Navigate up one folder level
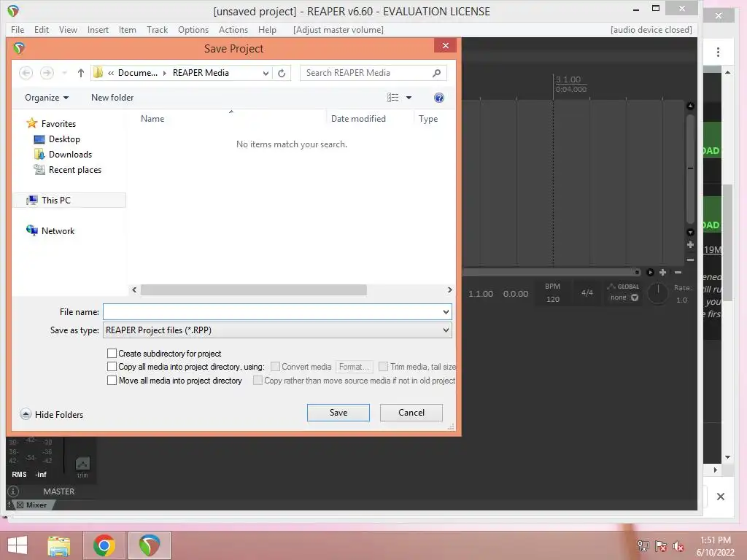Image resolution: width=747 pixels, height=560 pixels. 80,73
